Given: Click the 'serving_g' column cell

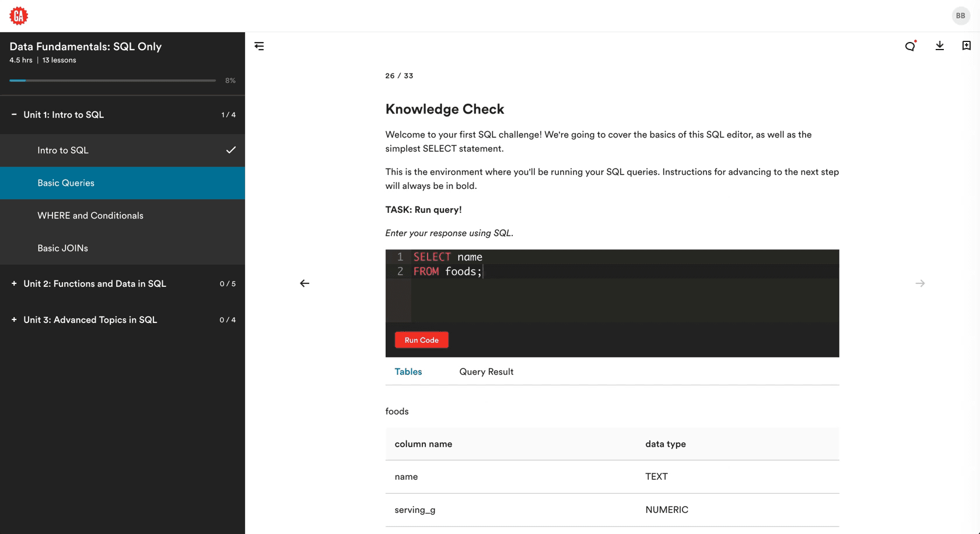Looking at the screenshot, I should pos(415,510).
